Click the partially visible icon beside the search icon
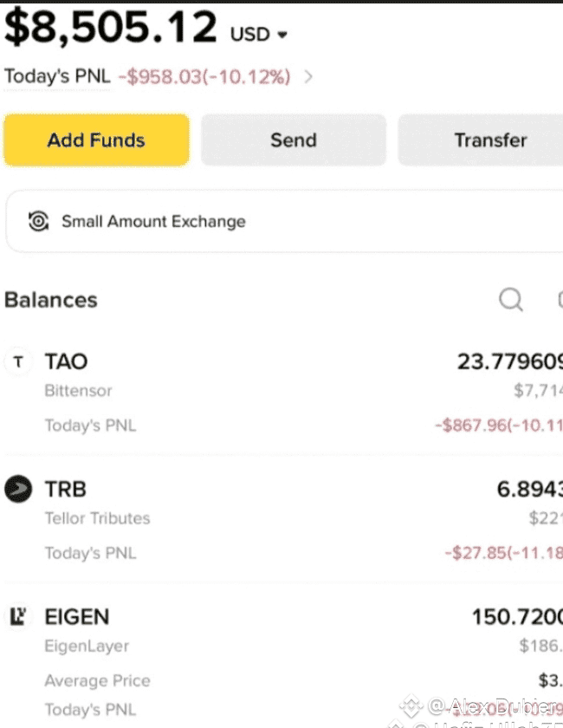The image size is (563, 728). 560,300
